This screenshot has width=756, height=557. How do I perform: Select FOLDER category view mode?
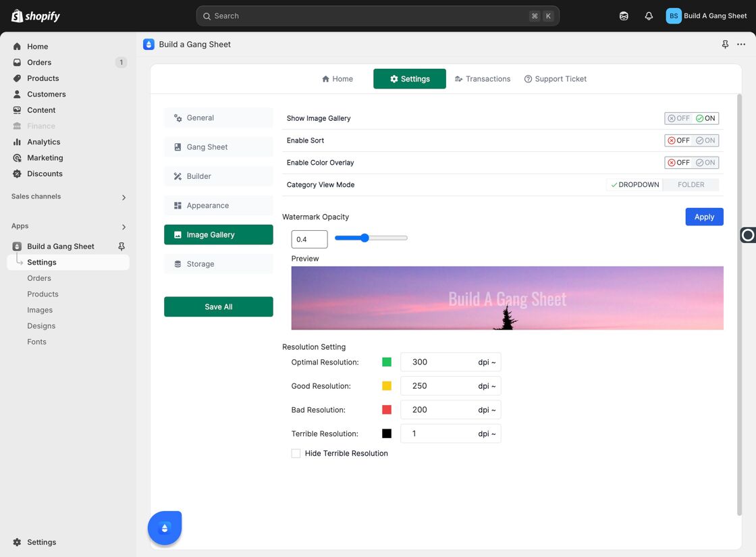pyautogui.click(x=691, y=185)
